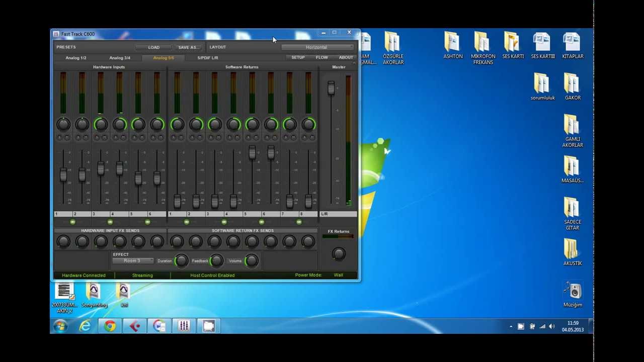Toggle stereo link for software returns 3/4

224,222
